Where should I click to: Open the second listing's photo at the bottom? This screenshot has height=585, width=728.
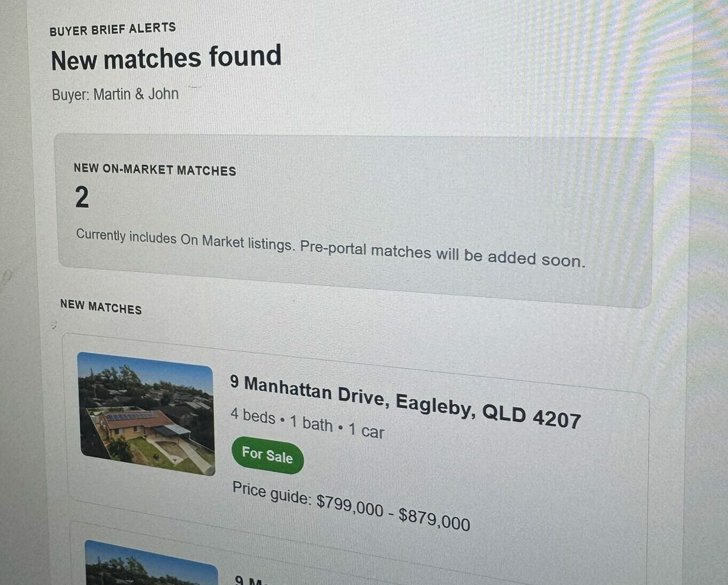point(152,563)
